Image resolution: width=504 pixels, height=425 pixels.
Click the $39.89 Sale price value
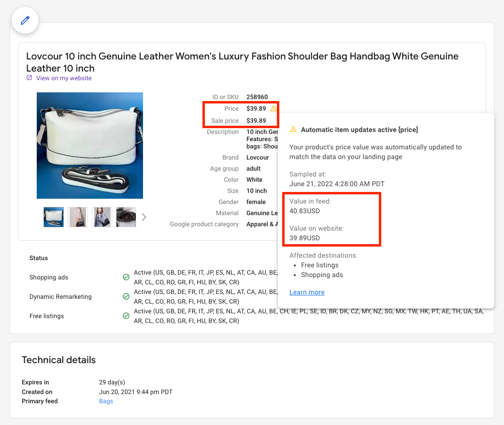tap(256, 121)
